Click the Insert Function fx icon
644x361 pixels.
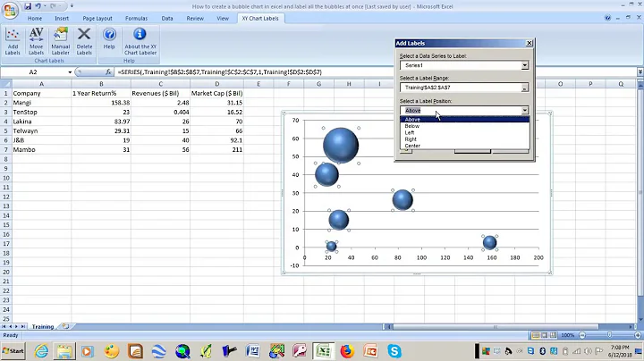click(108, 71)
